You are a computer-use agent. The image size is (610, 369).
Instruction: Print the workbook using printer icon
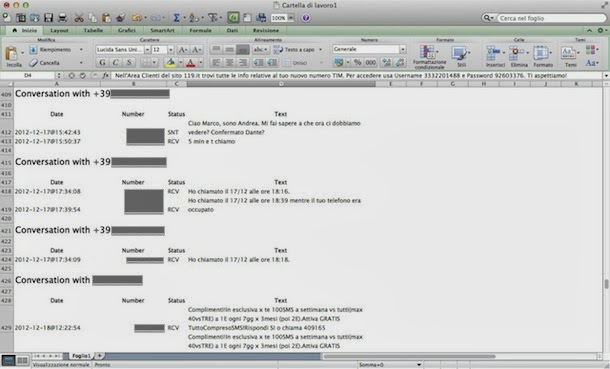coord(62,17)
